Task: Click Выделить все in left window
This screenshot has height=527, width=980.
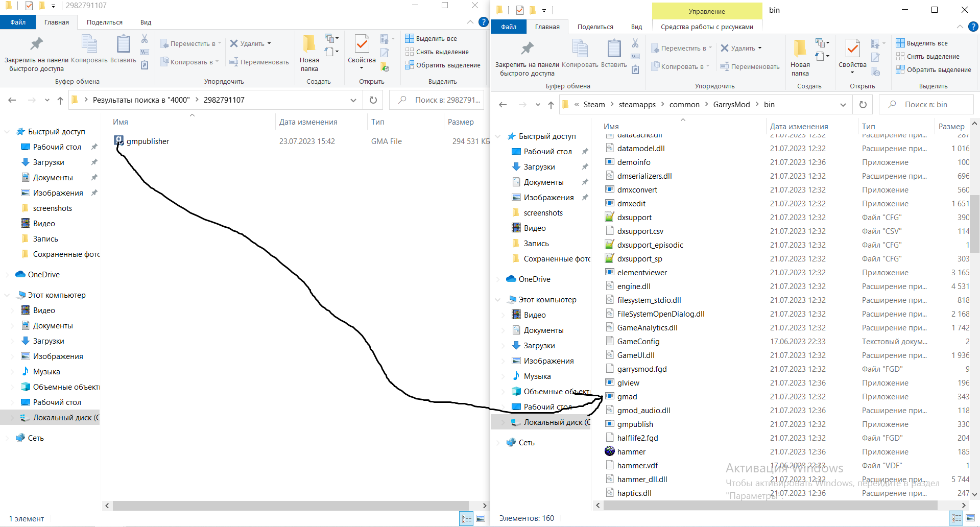Action: 432,38
